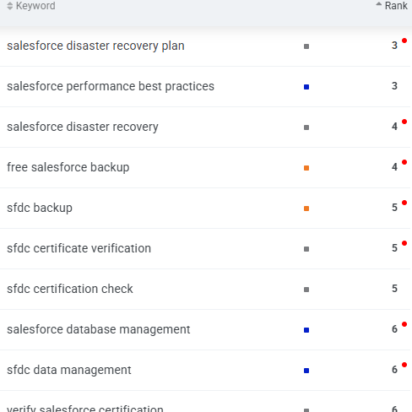Click gray square for sfdc certification check
The height and width of the screenshot is (412, 412).
(x=306, y=289)
